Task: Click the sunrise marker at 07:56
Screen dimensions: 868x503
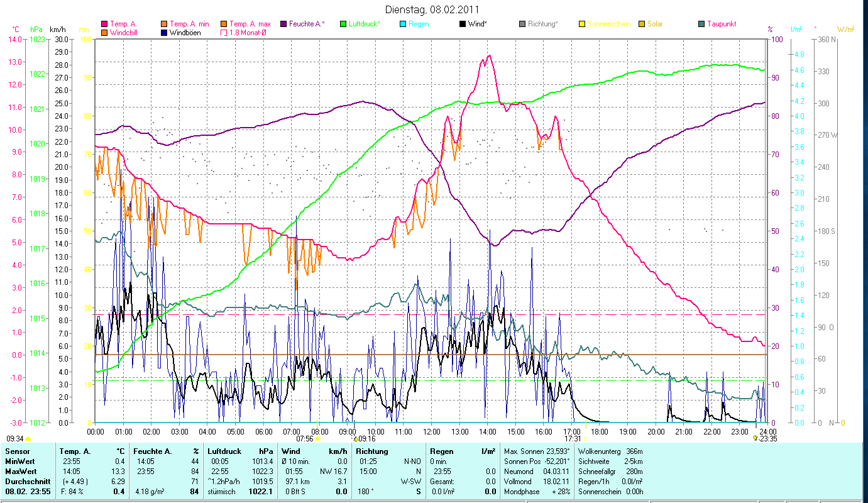Action: [317, 438]
